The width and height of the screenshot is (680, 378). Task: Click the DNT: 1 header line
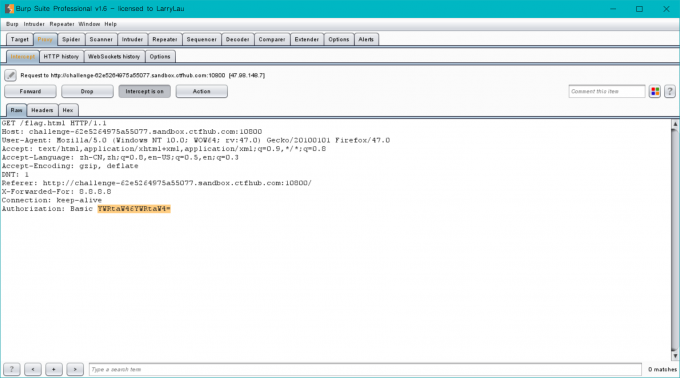point(15,175)
